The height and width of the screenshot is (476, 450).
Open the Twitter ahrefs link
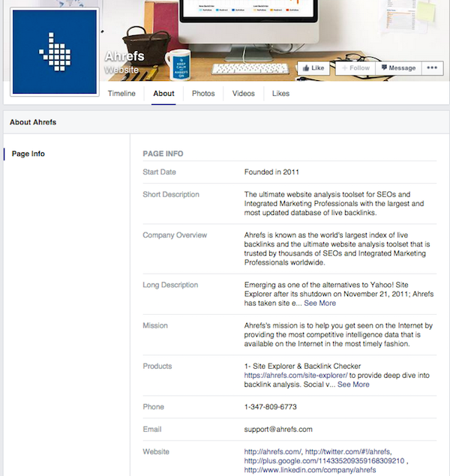(x=347, y=452)
